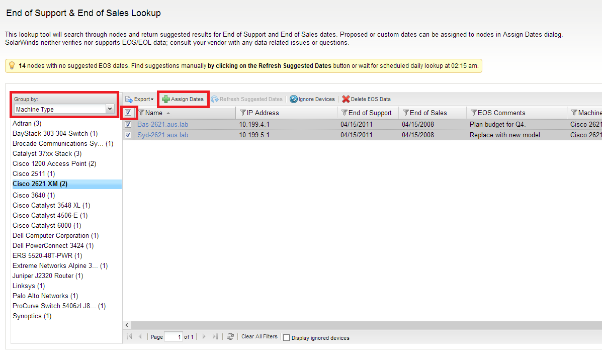Click the green plus Assign Dates icon
This screenshot has width=602, height=364.
(165, 99)
